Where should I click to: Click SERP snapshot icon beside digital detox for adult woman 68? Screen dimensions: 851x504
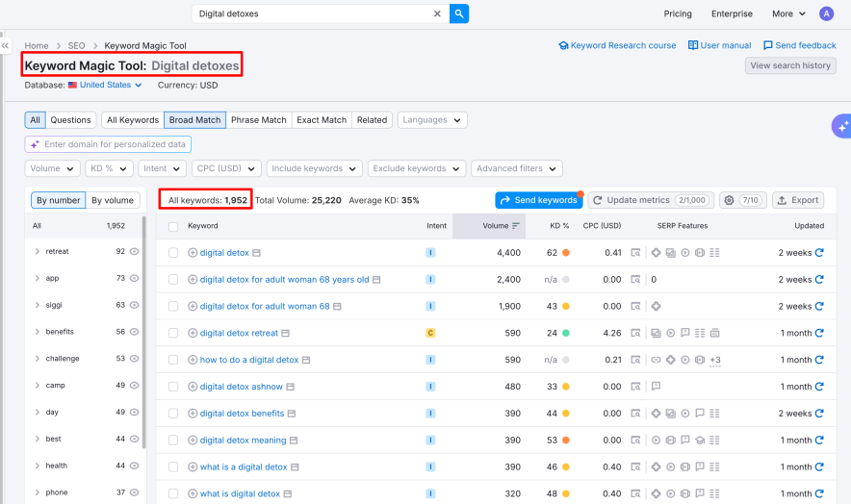pyautogui.click(x=337, y=307)
